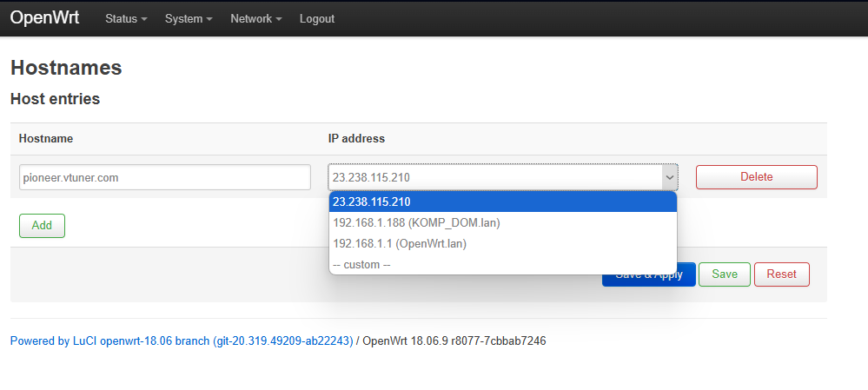The height and width of the screenshot is (390, 868).
Task: Click the System menu caret arrow
Action: [209, 19]
